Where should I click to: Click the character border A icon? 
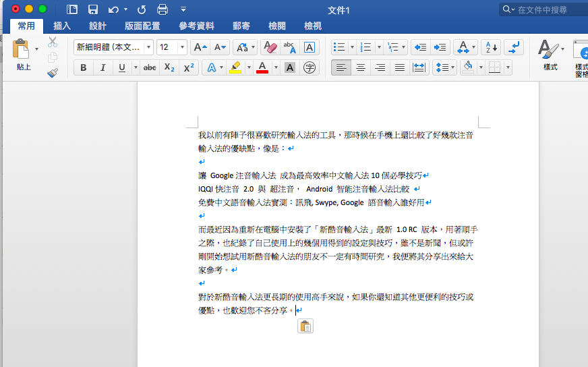(x=310, y=47)
